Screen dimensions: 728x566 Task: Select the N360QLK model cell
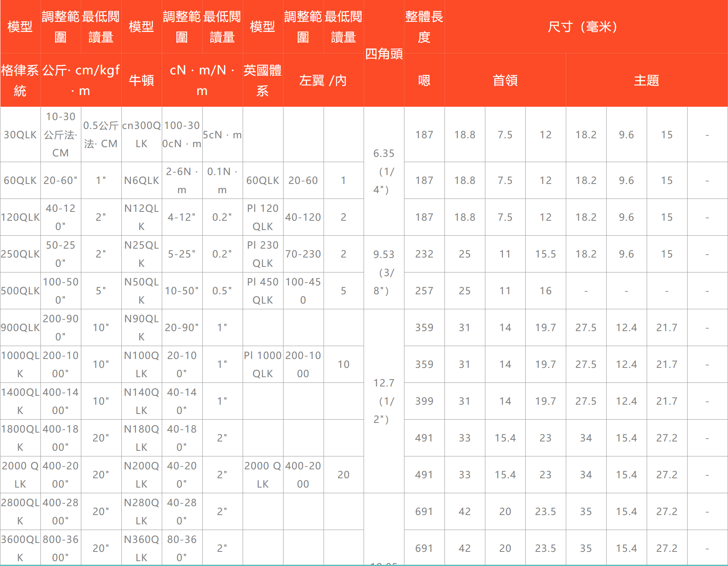click(142, 548)
